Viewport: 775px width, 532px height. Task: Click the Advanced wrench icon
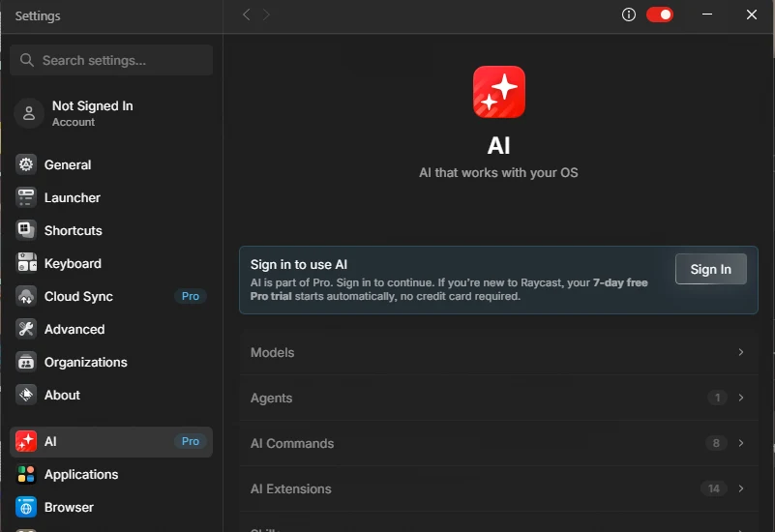(26, 329)
